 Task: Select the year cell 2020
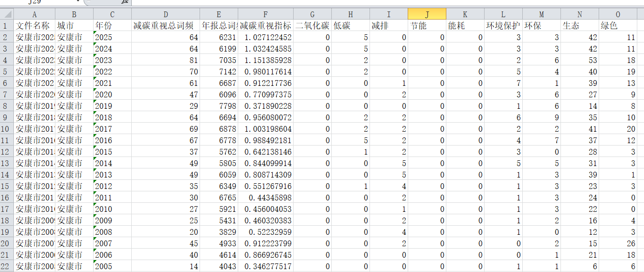tap(112, 94)
